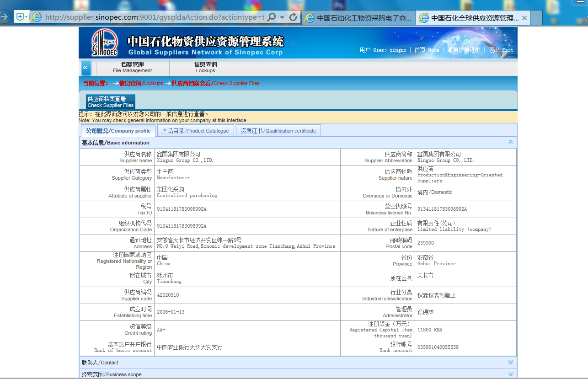Open the File Management menu
The image size is (588, 379).
click(132, 67)
